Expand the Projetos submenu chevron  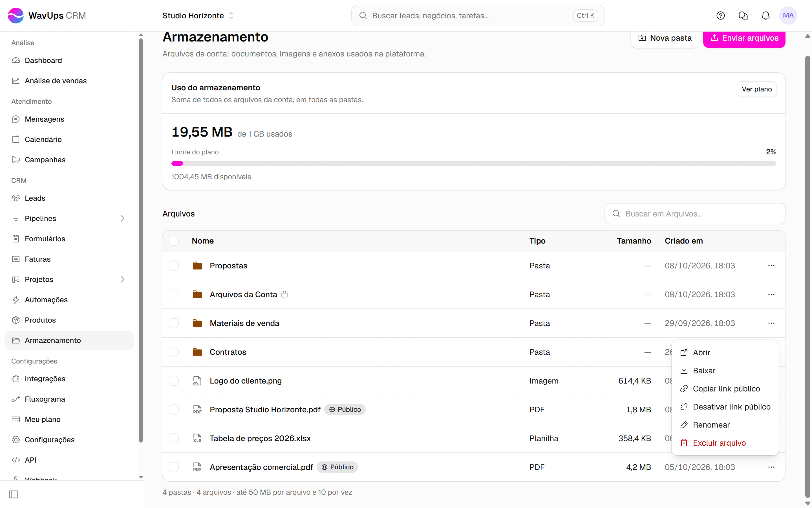click(x=122, y=279)
